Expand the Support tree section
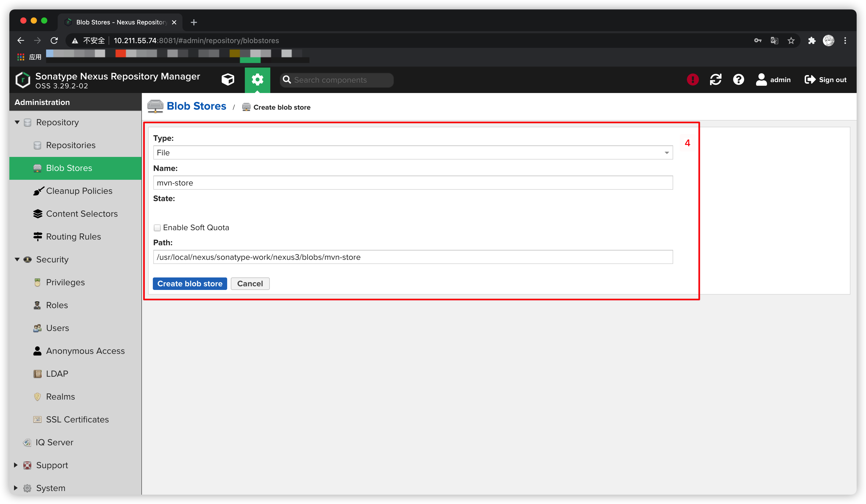Image resolution: width=866 pixels, height=504 pixels. [x=16, y=465]
